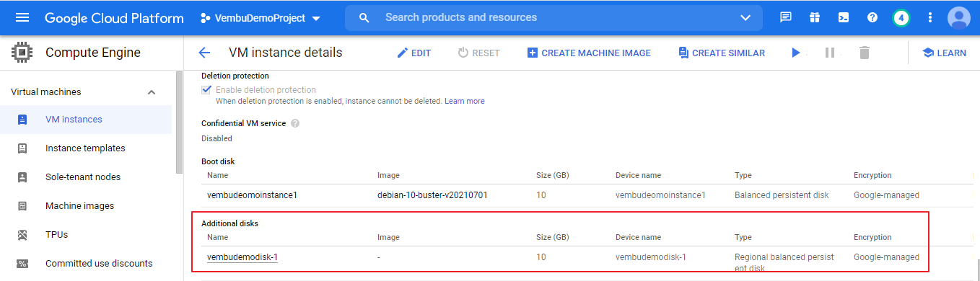
Task: Expand the search bar dropdown arrow
Action: tap(745, 17)
